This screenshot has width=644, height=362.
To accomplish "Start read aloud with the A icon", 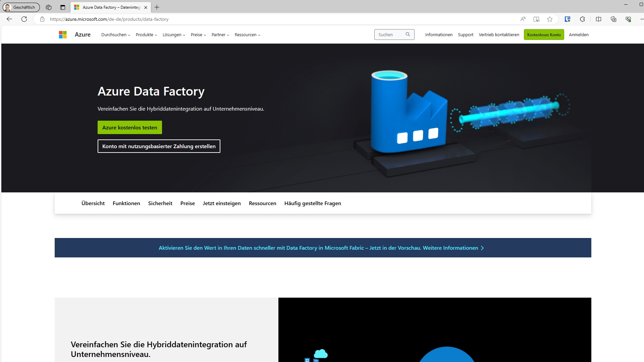I will point(523,19).
